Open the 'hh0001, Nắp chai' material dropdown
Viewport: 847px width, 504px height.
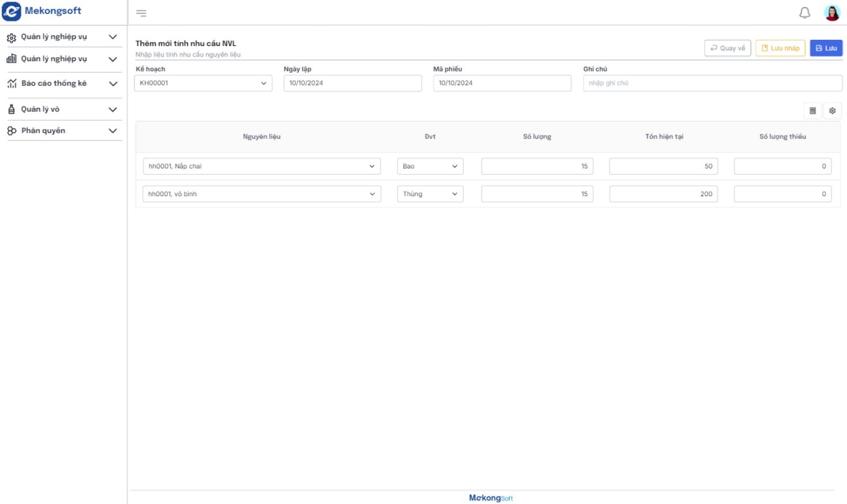(262, 166)
